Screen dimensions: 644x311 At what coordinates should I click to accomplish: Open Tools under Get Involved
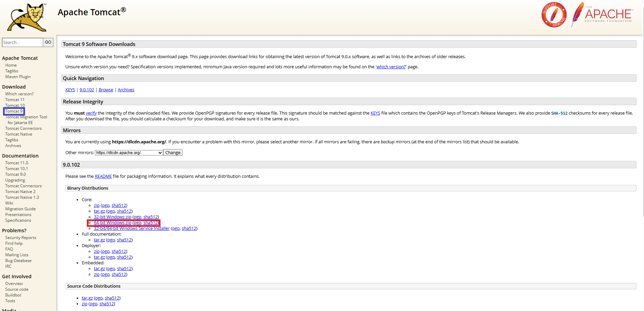pos(10,301)
